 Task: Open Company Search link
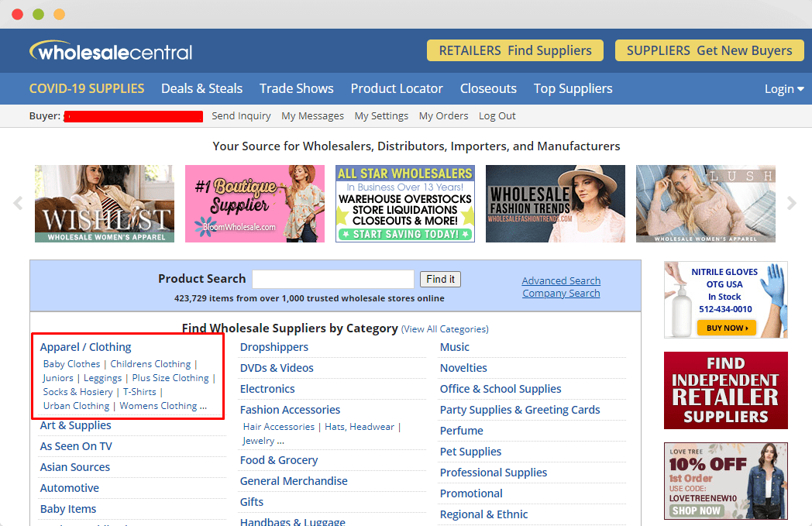coord(562,293)
